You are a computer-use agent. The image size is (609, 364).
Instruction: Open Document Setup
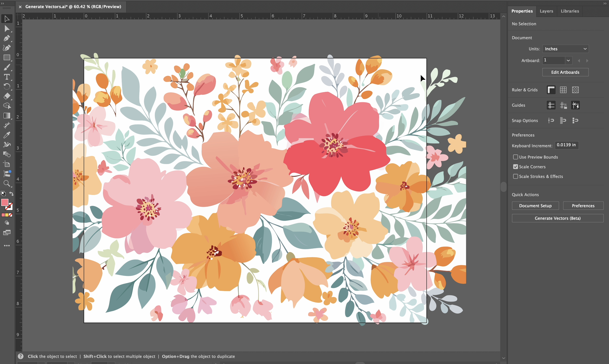coord(535,206)
